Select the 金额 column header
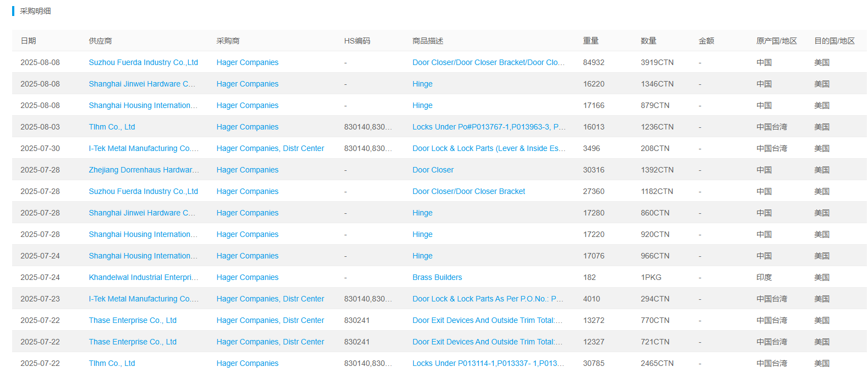The width and height of the screenshot is (868, 372). tap(706, 41)
